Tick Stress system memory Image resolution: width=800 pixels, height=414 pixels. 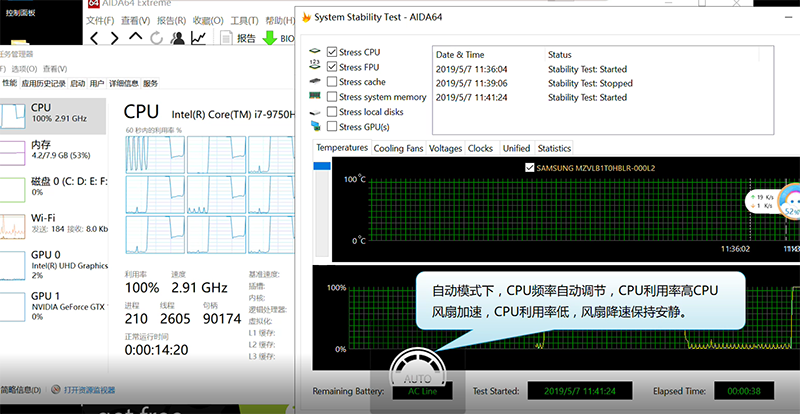click(332, 96)
